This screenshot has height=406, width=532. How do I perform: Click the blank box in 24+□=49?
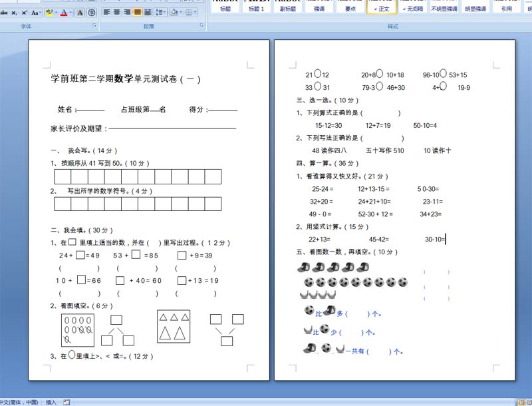pyautogui.click(x=80, y=255)
